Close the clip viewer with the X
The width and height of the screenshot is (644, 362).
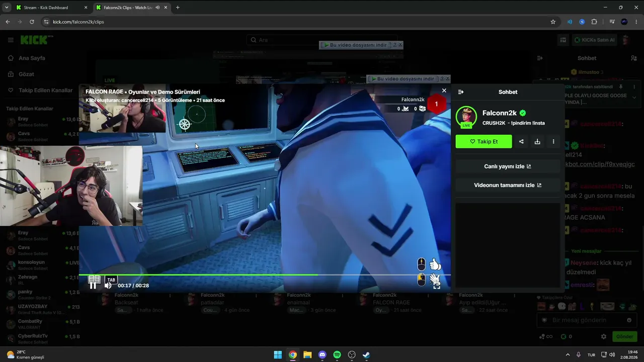point(444,90)
